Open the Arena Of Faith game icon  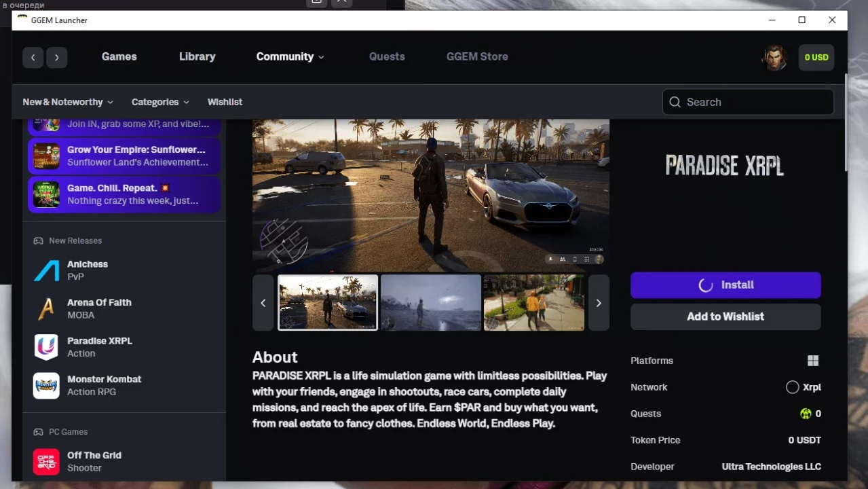46,309
